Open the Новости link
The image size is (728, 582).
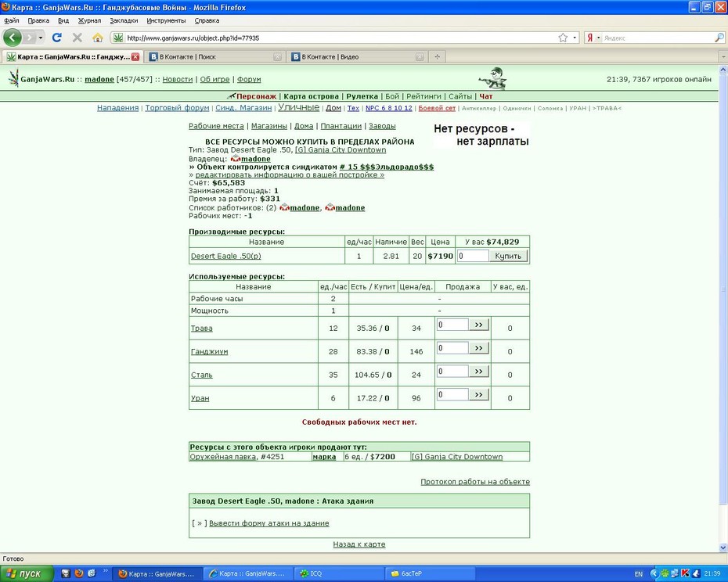pyautogui.click(x=178, y=79)
